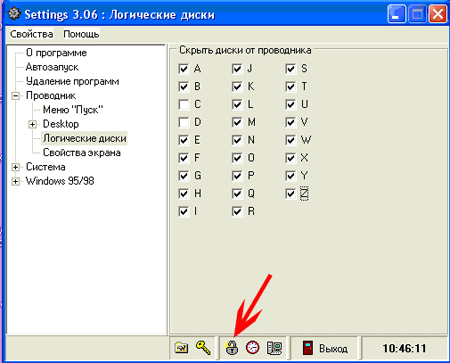Image resolution: width=450 pixels, height=363 pixels.
Task: Select the Система tree item label
Action: (45, 167)
